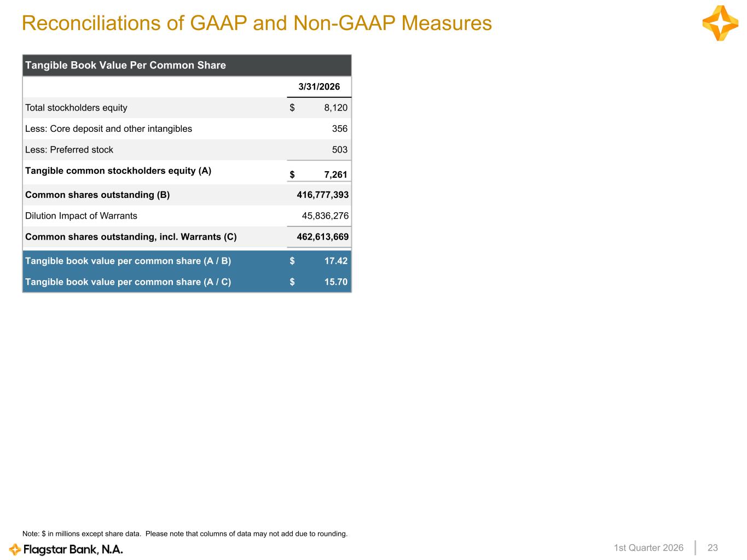Click the Dilution Impact of Warrants label
The height and width of the screenshot is (560, 747).
pos(81,216)
